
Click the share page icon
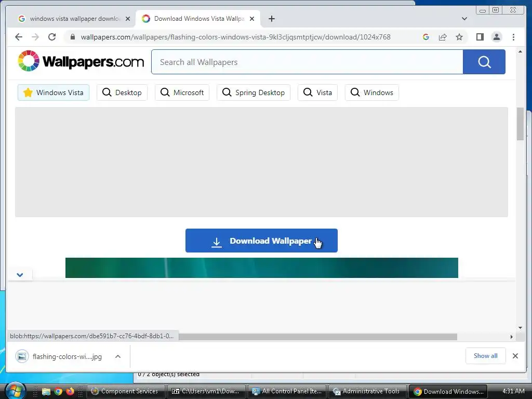[443, 37]
